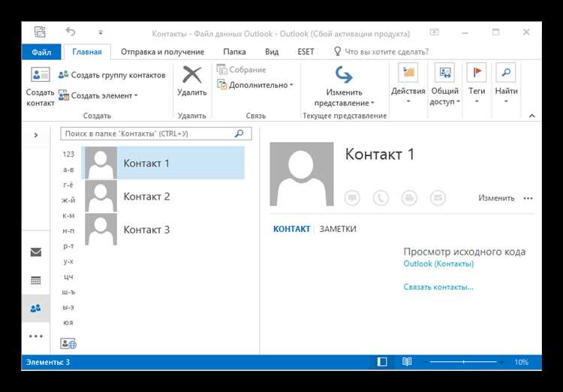563x392 pixels.
Task: Click the zoom slider in status bar
Action: 463,362
